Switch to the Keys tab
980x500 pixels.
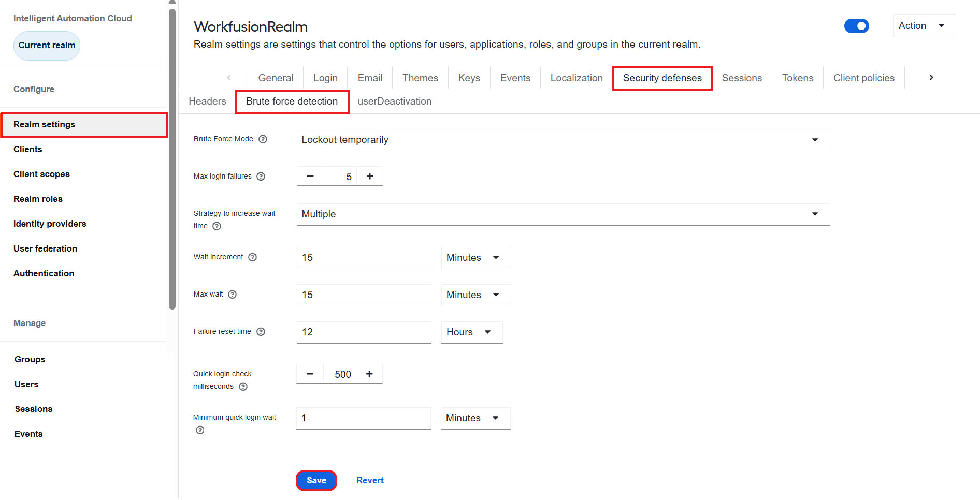coord(469,78)
